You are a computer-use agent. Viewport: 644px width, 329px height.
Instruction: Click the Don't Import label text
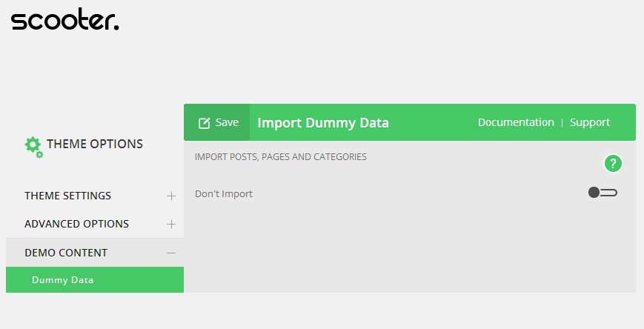(224, 194)
